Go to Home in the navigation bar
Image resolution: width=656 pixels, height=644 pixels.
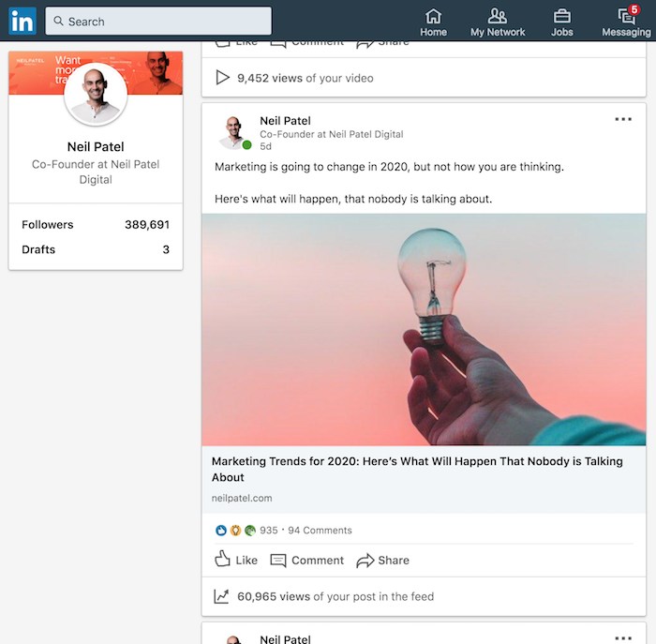coord(433,22)
